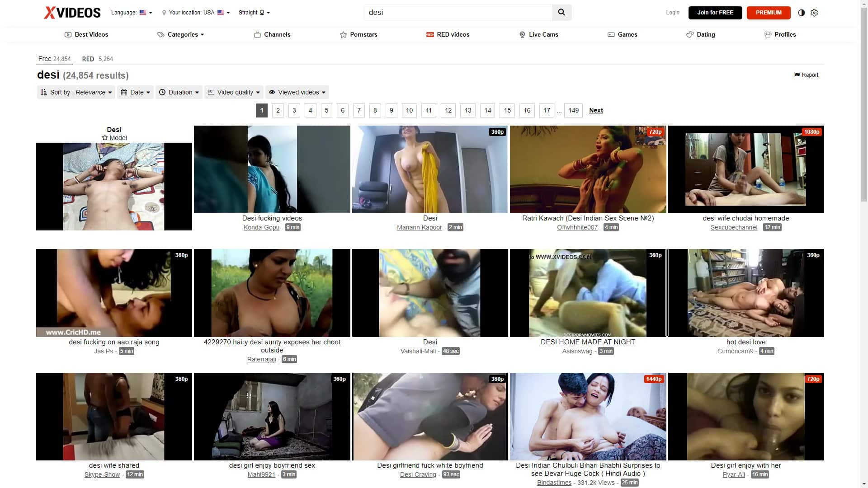
Task: Open the 'desi wife chudai homemade' thumbnail
Action: point(746,169)
